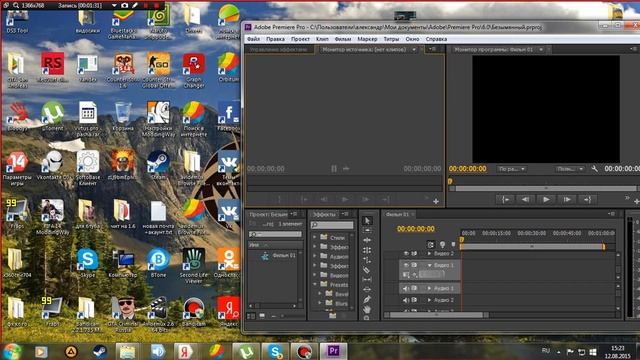Step forward one frame in Program Monitor
The height and width of the screenshot is (360, 640).
pyautogui.click(x=567, y=200)
